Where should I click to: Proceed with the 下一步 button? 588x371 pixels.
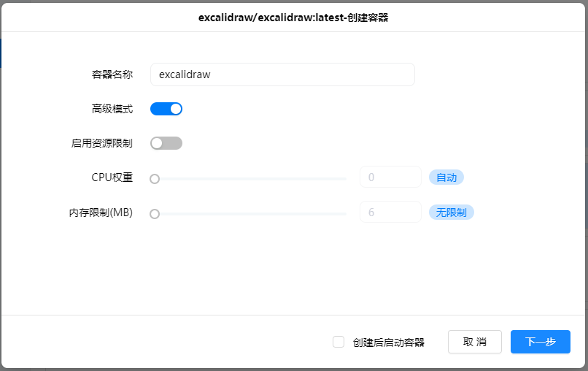click(x=540, y=342)
